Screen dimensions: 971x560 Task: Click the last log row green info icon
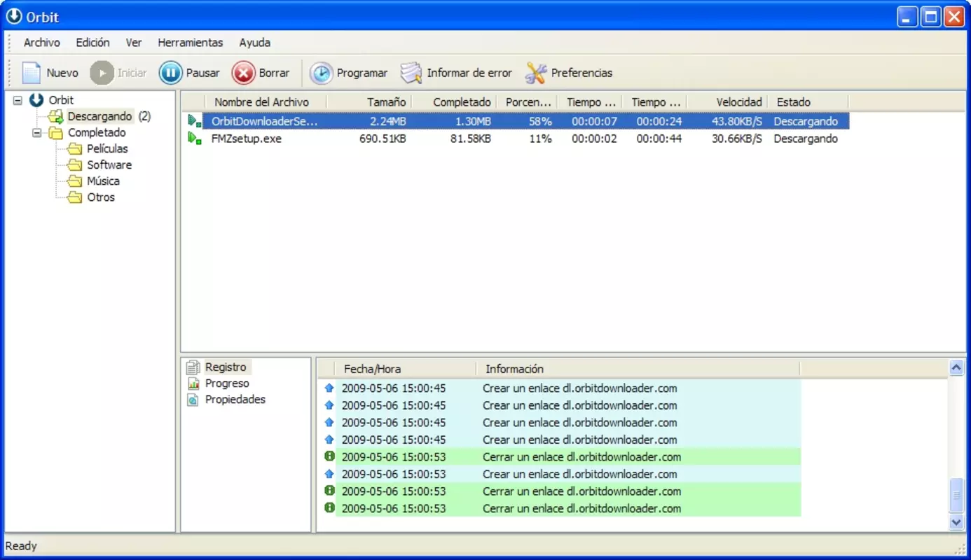329,508
